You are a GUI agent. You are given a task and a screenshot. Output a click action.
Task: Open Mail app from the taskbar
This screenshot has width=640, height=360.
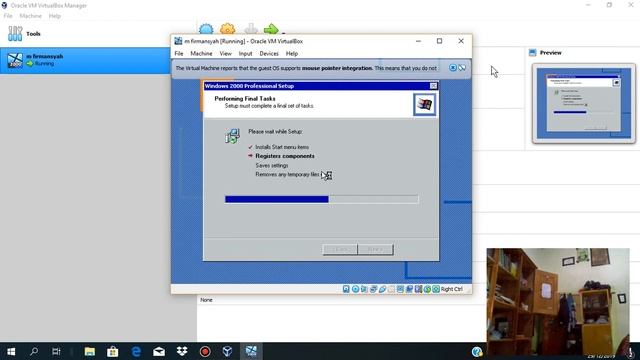click(159, 351)
